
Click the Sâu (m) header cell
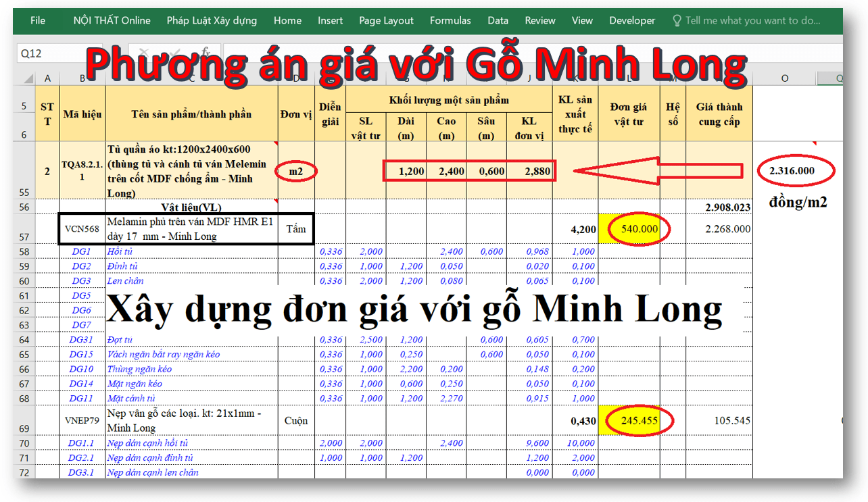tap(487, 128)
